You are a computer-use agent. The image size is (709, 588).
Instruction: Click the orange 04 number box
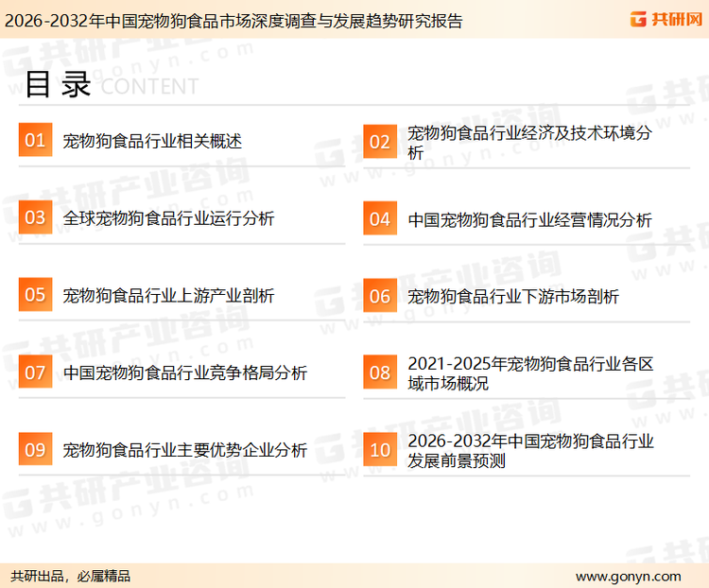pyautogui.click(x=380, y=218)
